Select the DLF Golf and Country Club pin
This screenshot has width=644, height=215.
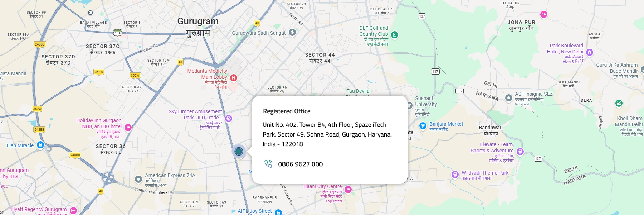point(394,35)
